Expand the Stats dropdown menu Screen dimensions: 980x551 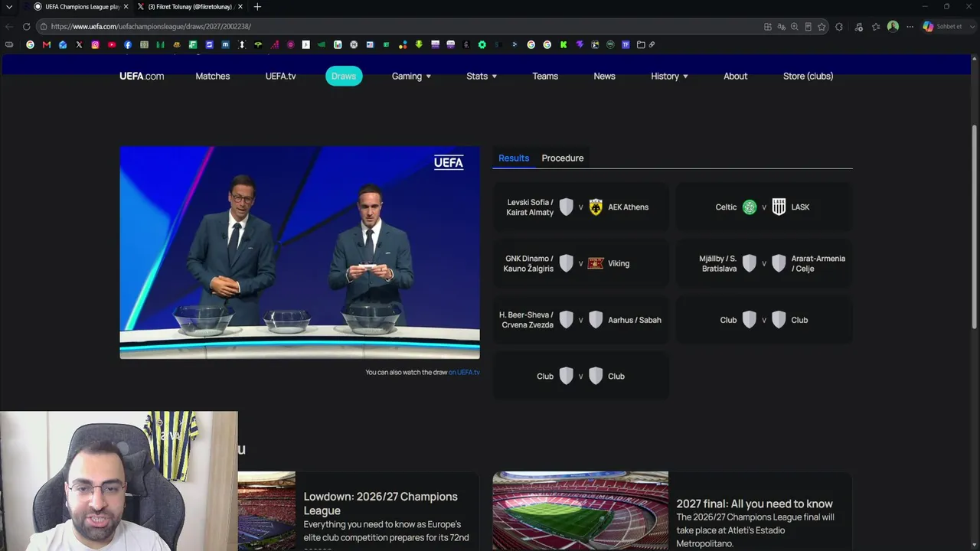tap(482, 76)
